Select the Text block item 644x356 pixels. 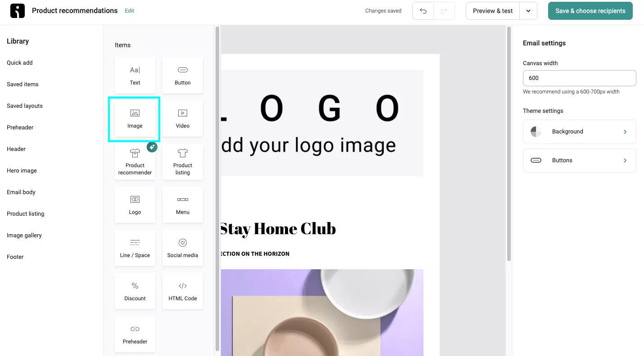click(135, 75)
